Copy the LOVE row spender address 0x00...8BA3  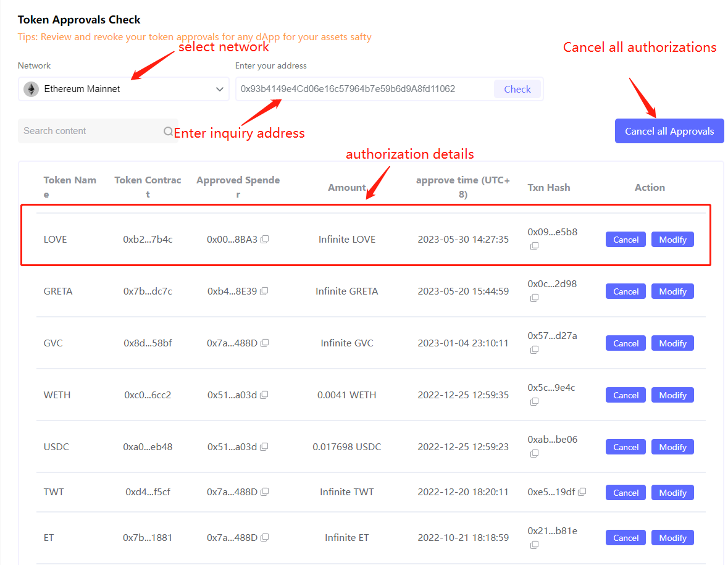coord(265,240)
